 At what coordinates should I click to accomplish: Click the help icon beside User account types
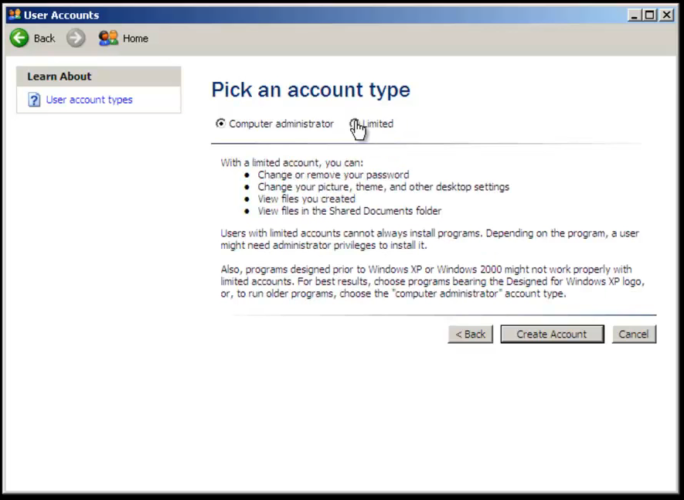click(x=34, y=100)
